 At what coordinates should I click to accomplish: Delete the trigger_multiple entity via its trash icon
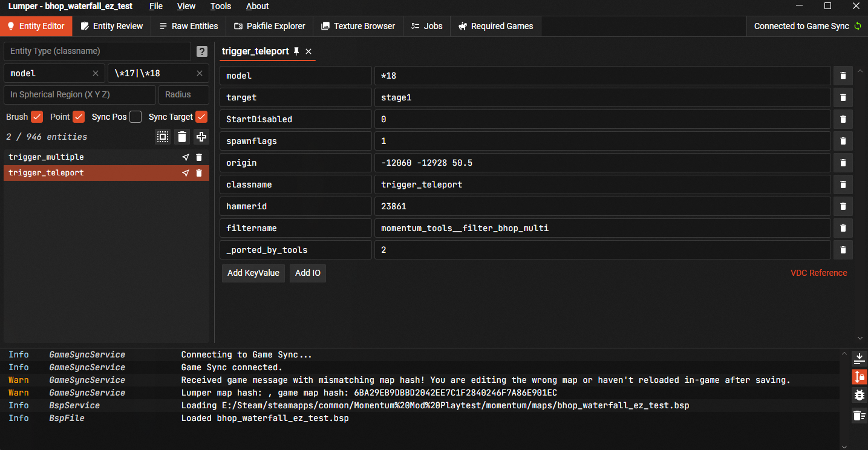199,157
